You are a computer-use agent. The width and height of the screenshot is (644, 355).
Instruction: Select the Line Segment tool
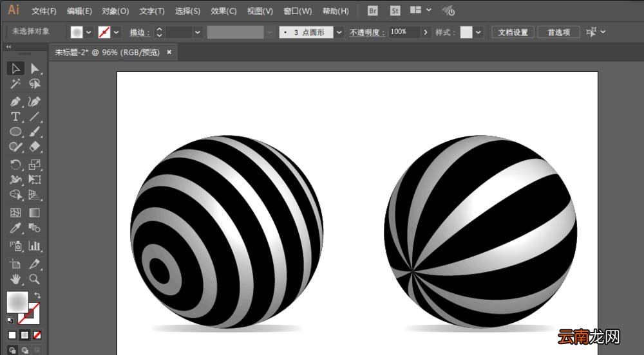pyautogui.click(x=35, y=117)
